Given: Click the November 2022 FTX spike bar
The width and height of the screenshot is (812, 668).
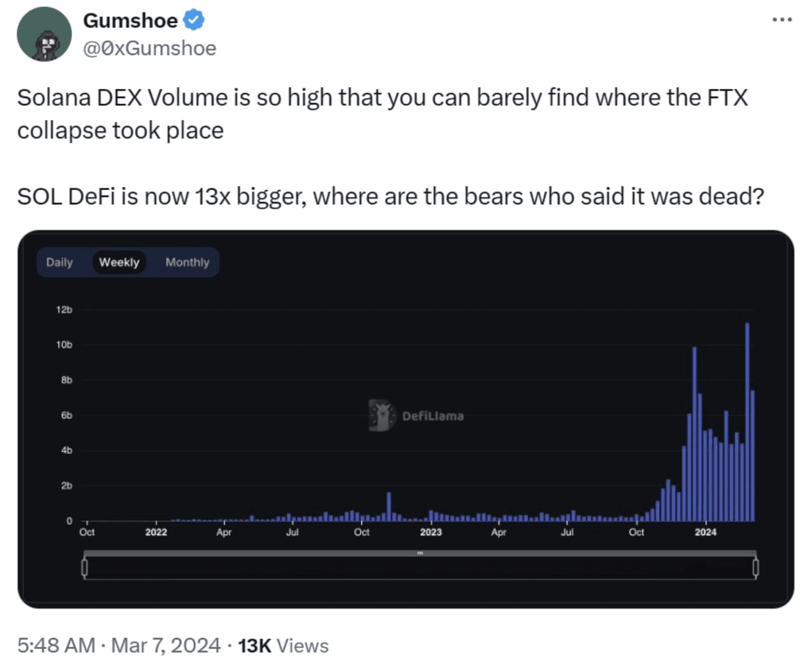Looking at the screenshot, I should 389,507.
